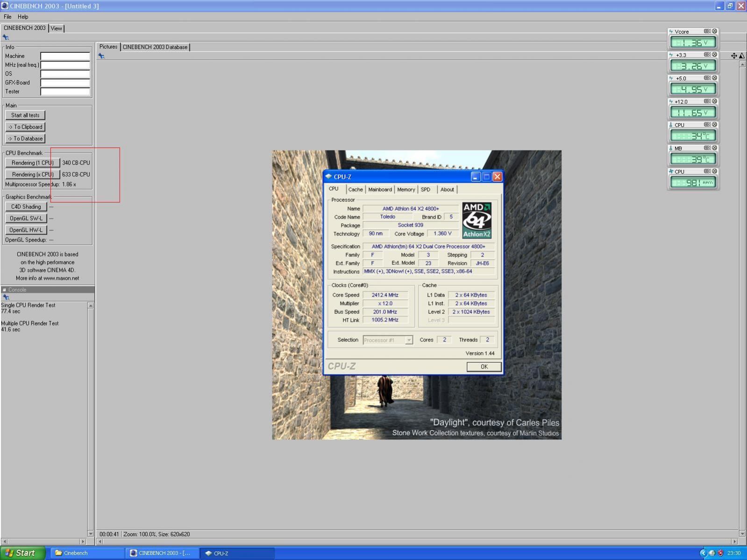Close the CPU temperature (34°C) widget
747x560 pixels.
point(714,125)
